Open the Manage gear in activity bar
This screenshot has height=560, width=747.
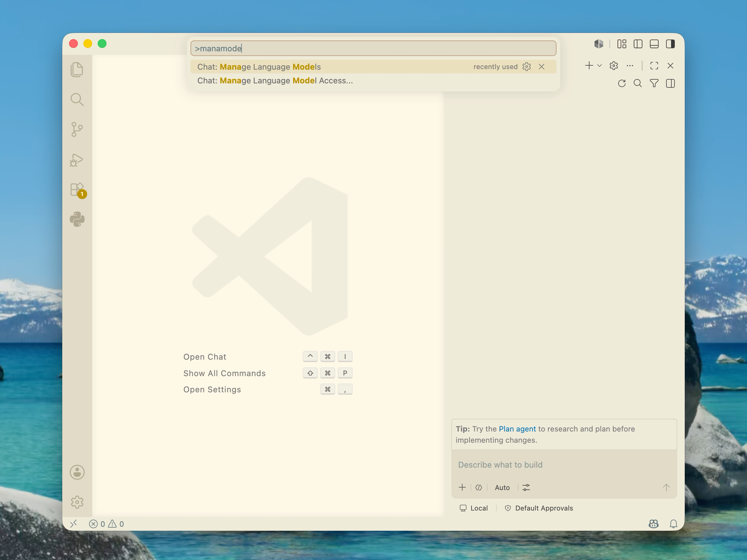click(77, 502)
